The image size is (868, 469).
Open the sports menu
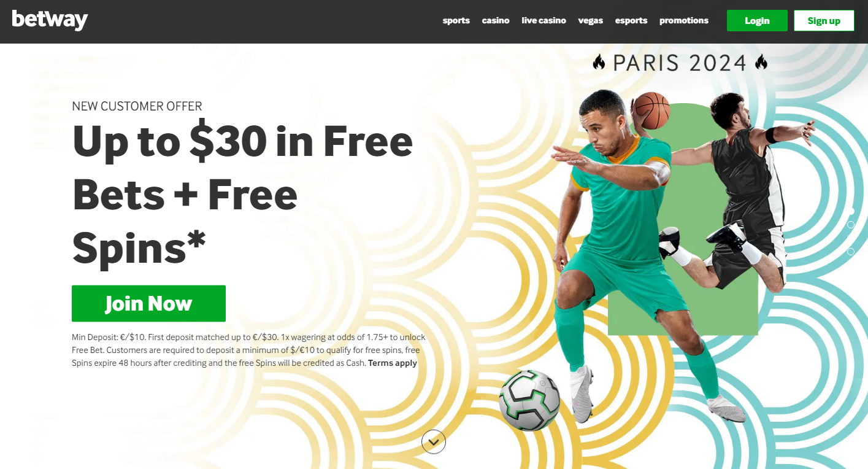point(456,20)
